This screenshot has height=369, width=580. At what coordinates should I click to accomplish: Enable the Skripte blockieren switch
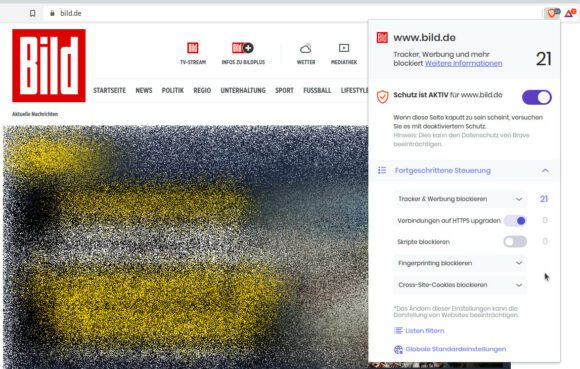tap(515, 242)
